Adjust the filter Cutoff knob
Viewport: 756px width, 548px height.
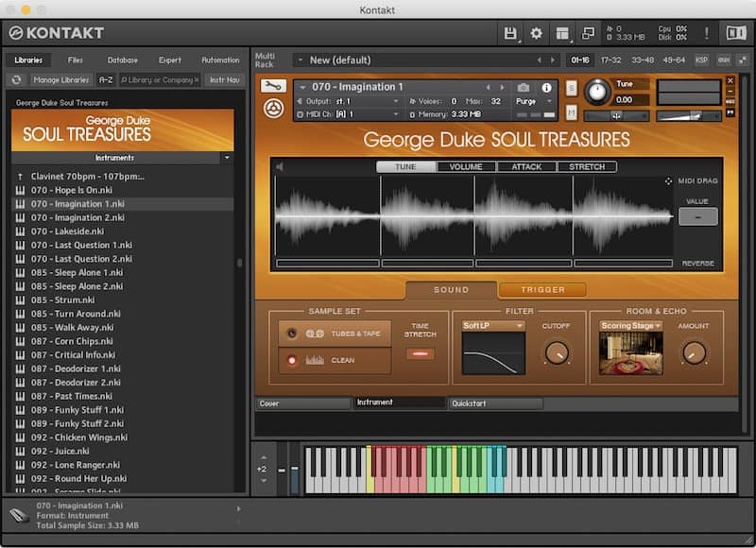coord(557,352)
